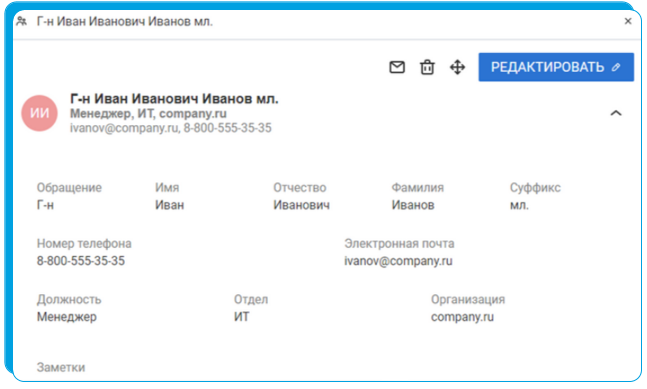Click company.ru under Организация
This screenshot has height=389, width=647.
pos(462,317)
